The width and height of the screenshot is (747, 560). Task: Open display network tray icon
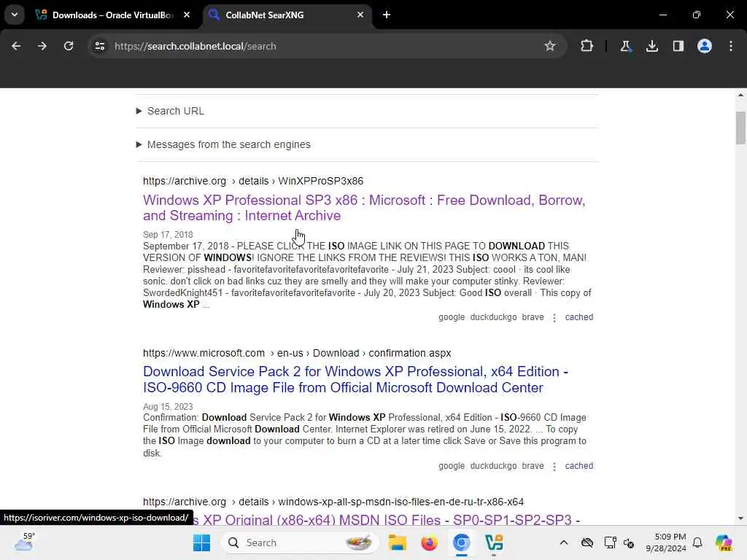pos(610,542)
